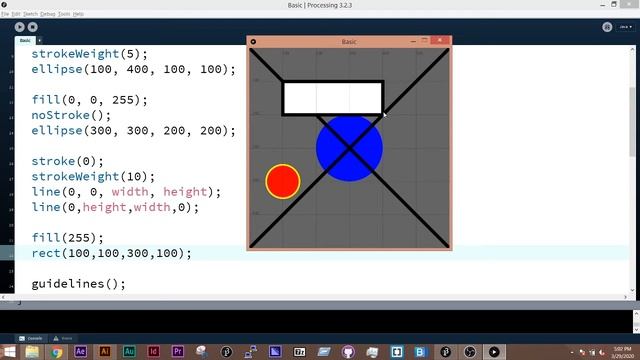Click the horizontal scroll left arrow
640x360 pixels.
click(x=3, y=297)
